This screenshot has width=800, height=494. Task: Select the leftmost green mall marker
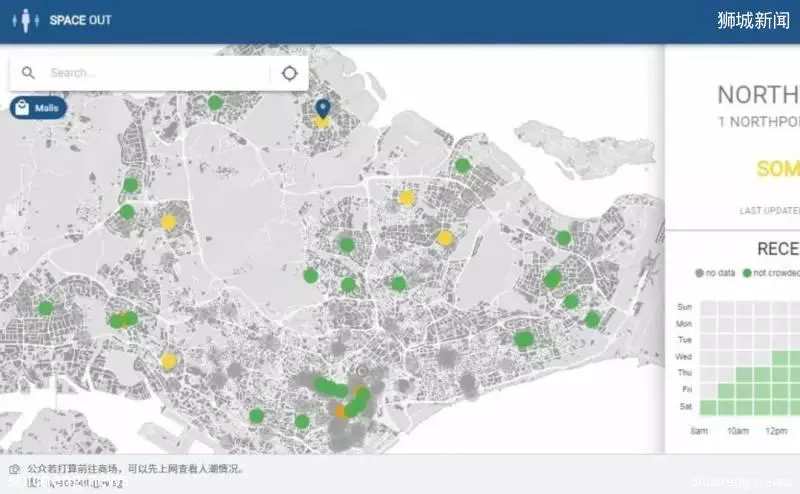pyautogui.click(x=45, y=308)
